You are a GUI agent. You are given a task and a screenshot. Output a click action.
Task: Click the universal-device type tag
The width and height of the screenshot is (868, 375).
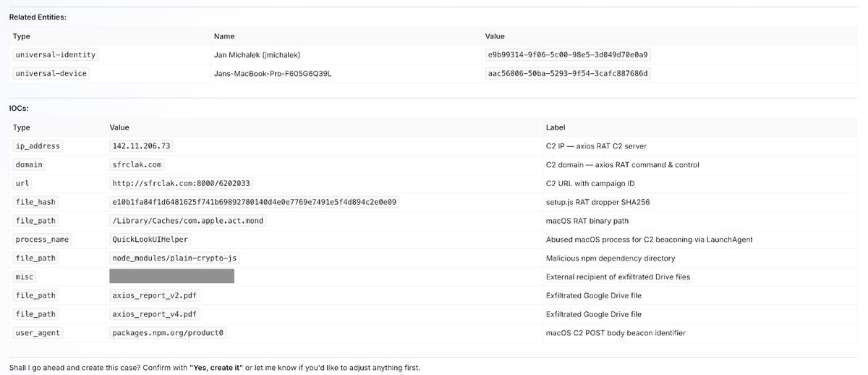(x=51, y=74)
